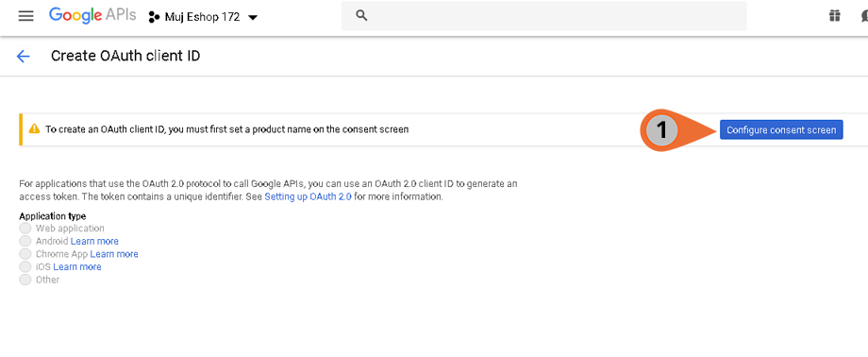This screenshot has height=357, width=868.
Task: Click the Google APIs logo
Action: click(92, 16)
